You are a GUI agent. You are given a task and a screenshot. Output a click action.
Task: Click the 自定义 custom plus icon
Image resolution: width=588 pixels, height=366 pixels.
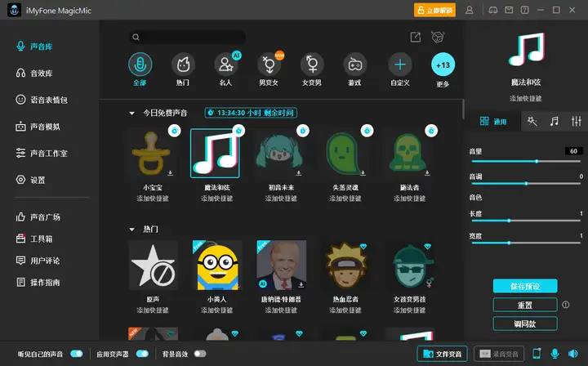(x=400, y=65)
